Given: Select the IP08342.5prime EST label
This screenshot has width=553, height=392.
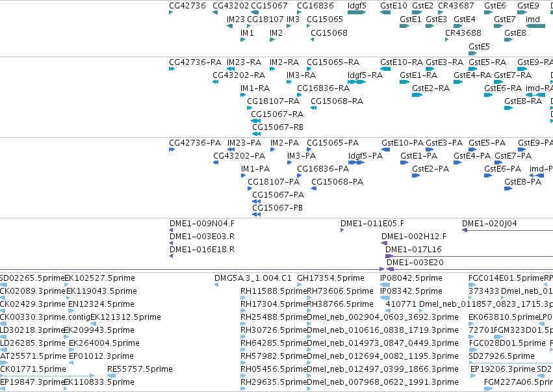Looking at the screenshot, I should pyautogui.click(x=411, y=291).
